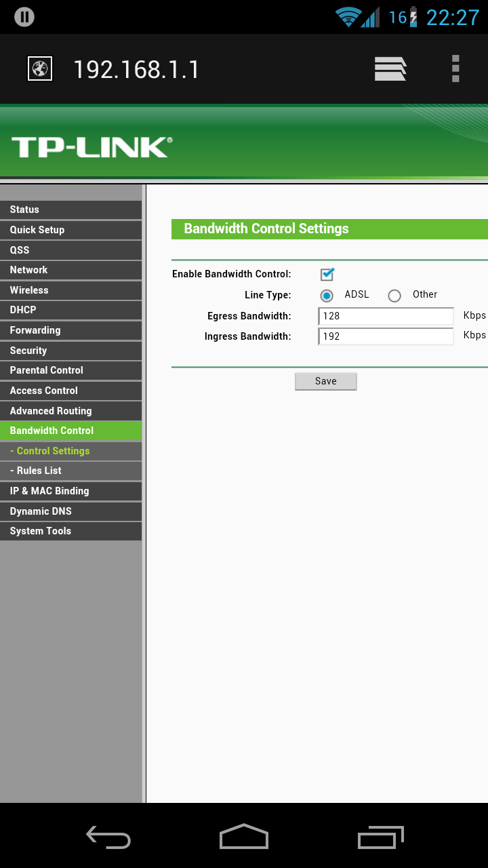Select ADSL line type
Screen dimensions: 488x868
327,296
